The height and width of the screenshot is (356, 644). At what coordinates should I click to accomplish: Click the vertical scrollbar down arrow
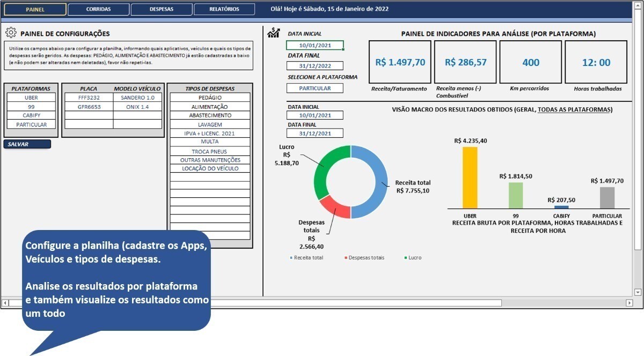(638, 292)
